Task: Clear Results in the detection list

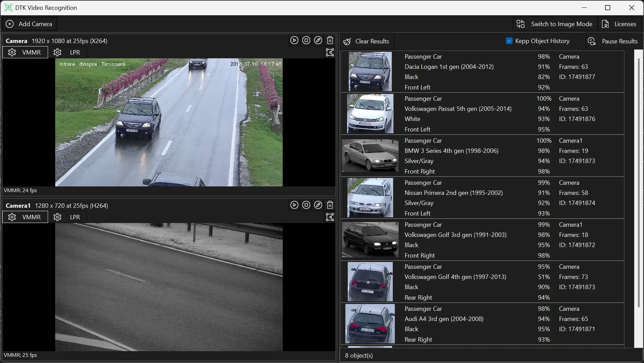Action: click(x=367, y=41)
